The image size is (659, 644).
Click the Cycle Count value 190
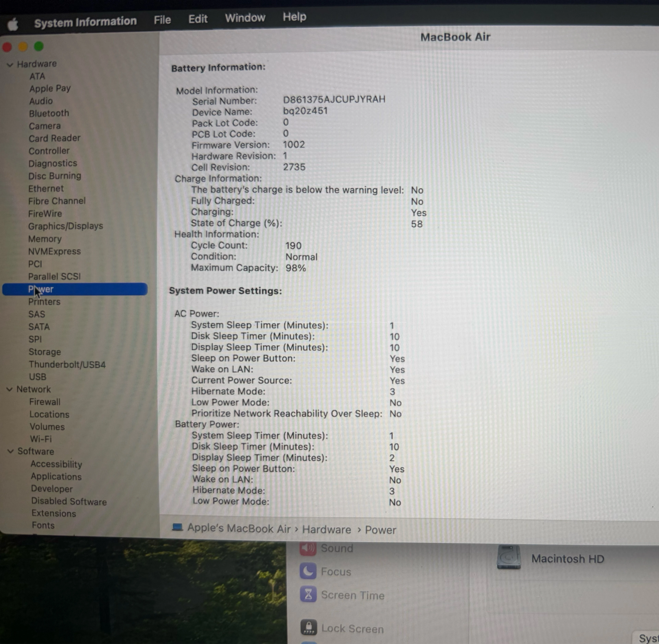(293, 246)
